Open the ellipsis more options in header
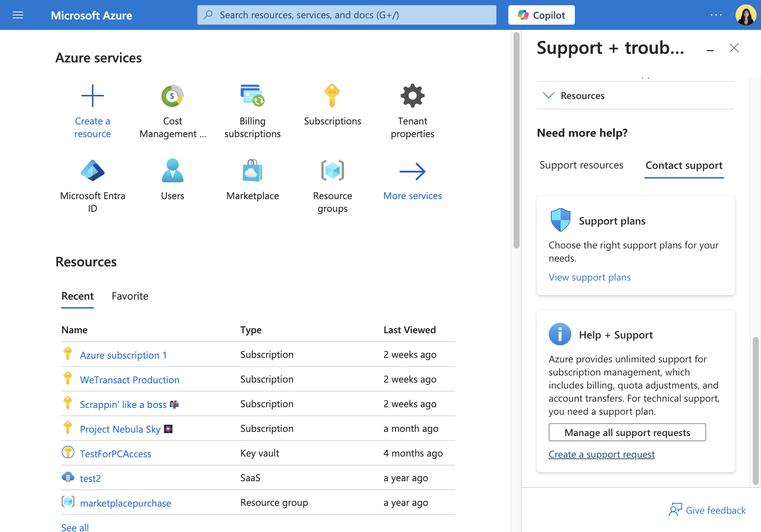The width and height of the screenshot is (761, 532). [x=716, y=15]
